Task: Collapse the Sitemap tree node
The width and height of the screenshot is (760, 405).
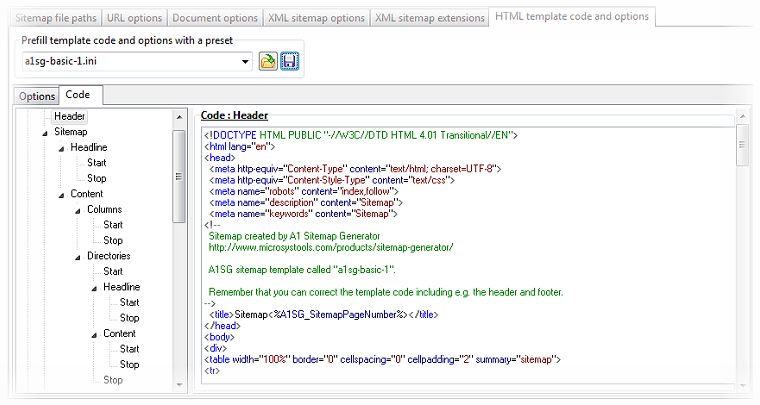Action: 45,132
